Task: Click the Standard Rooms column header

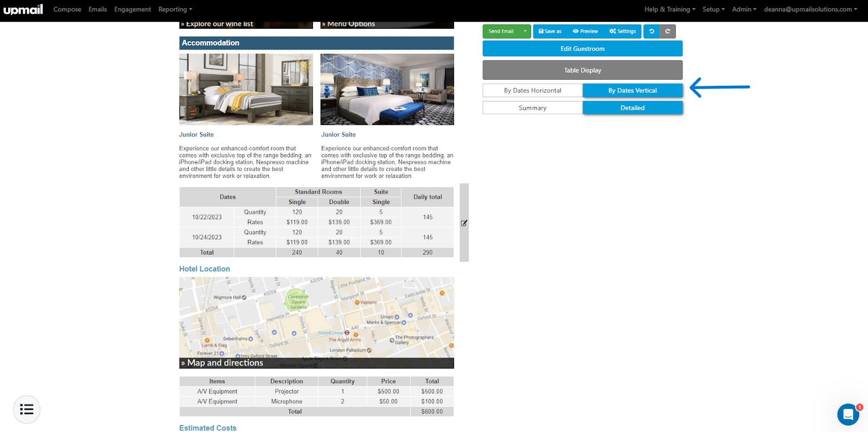Action: [318, 192]
